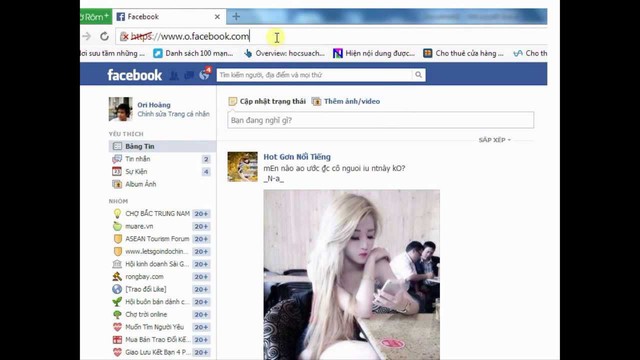Screen dimensions: 640x360
Task: Click 20+ badge beside muare.vn
Action: pos(201,227)
